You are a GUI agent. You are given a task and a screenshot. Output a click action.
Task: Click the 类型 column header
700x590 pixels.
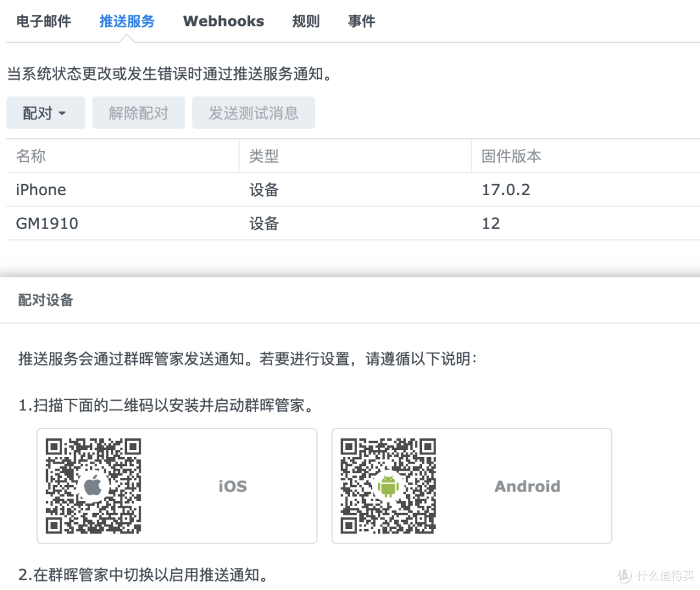[355, 156]
